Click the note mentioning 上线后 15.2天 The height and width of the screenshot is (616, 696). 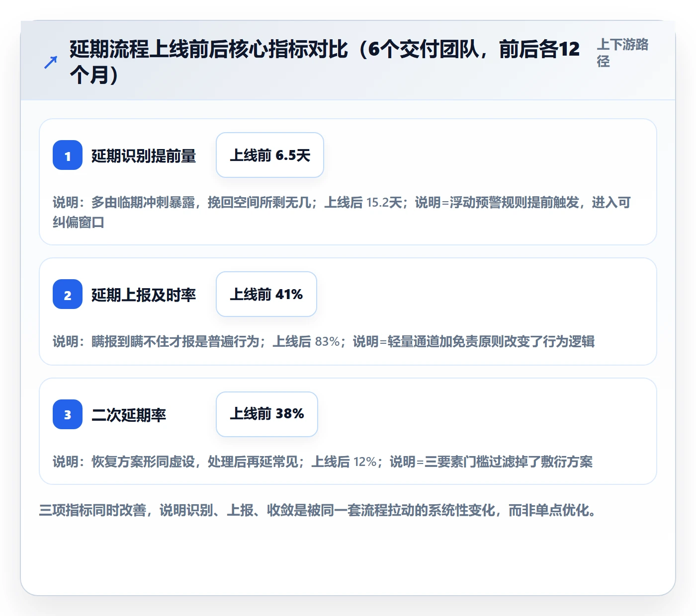click(x=342, y=212)
